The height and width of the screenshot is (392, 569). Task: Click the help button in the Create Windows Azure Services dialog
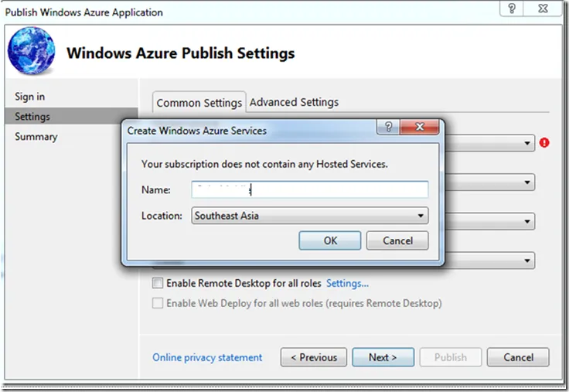[x=388, y=127]
